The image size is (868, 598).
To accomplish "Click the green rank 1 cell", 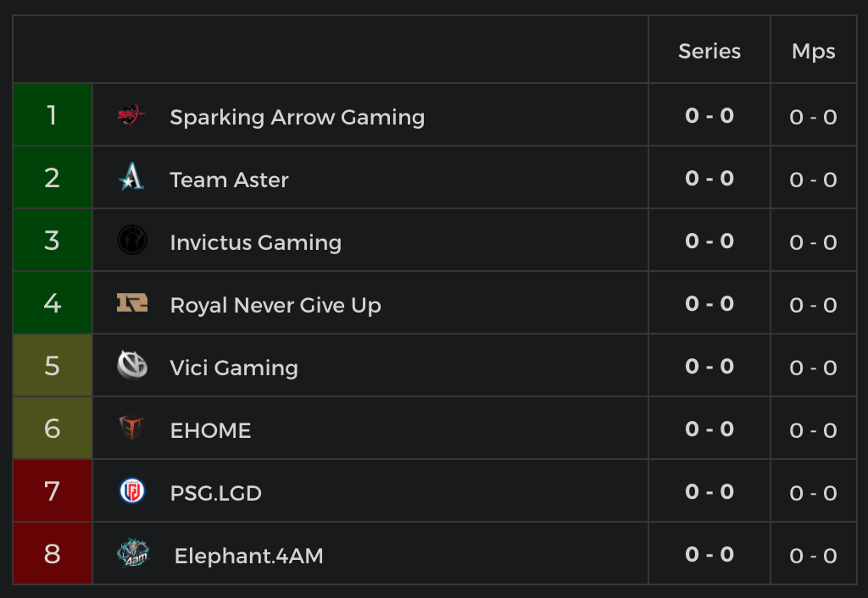I will pos(53,115).
